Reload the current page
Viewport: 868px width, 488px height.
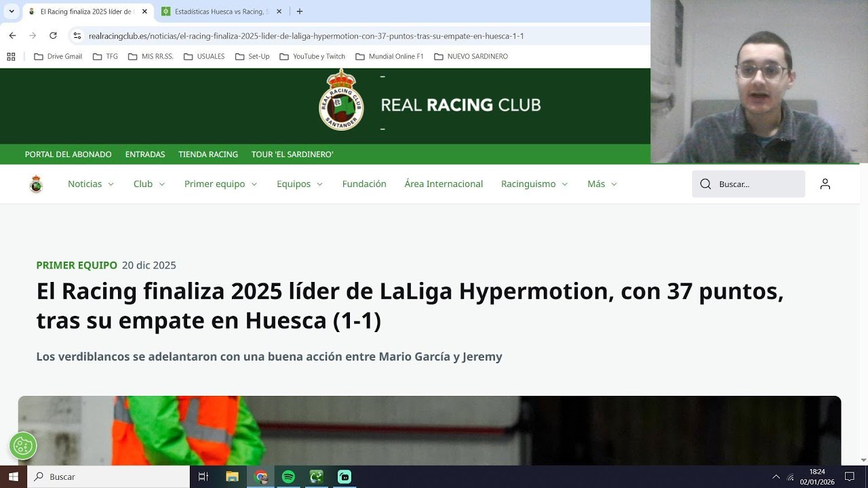53,35
